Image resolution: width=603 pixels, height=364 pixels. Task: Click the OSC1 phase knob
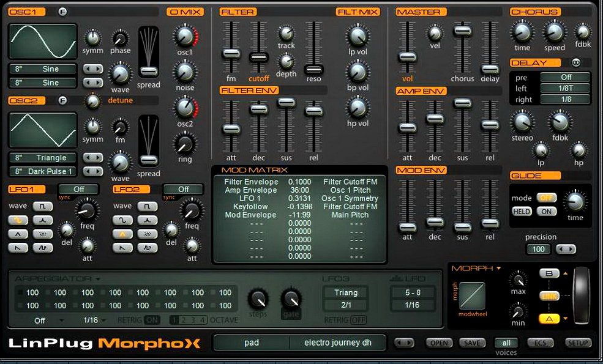120,38
